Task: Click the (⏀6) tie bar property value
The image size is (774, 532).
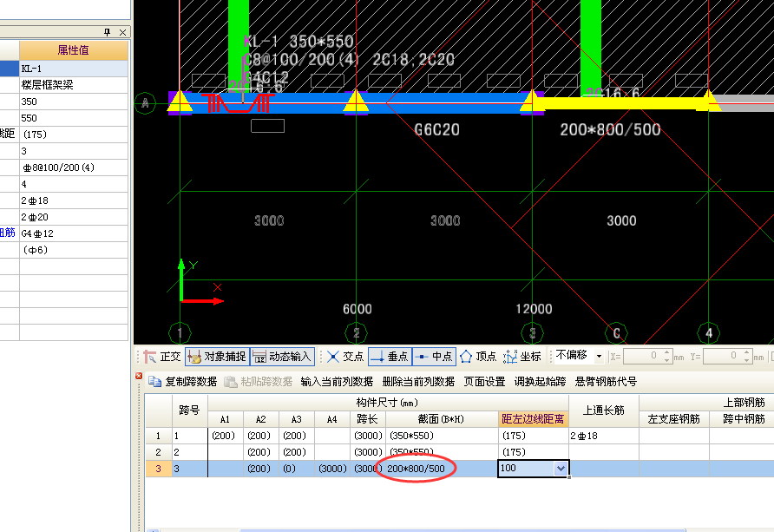Action: (x=74, y=250)
